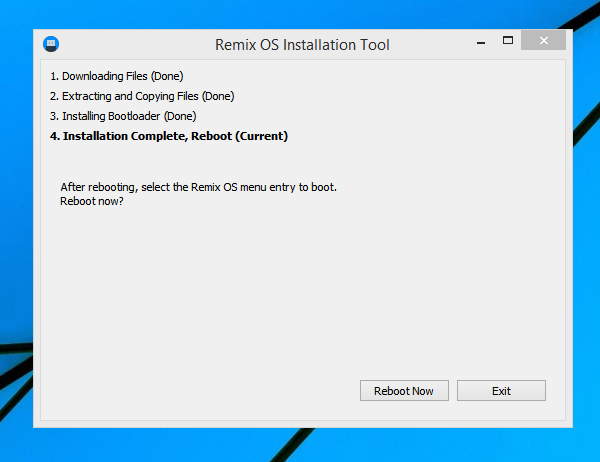Close the Remix OS Installation Tool window

543,41
